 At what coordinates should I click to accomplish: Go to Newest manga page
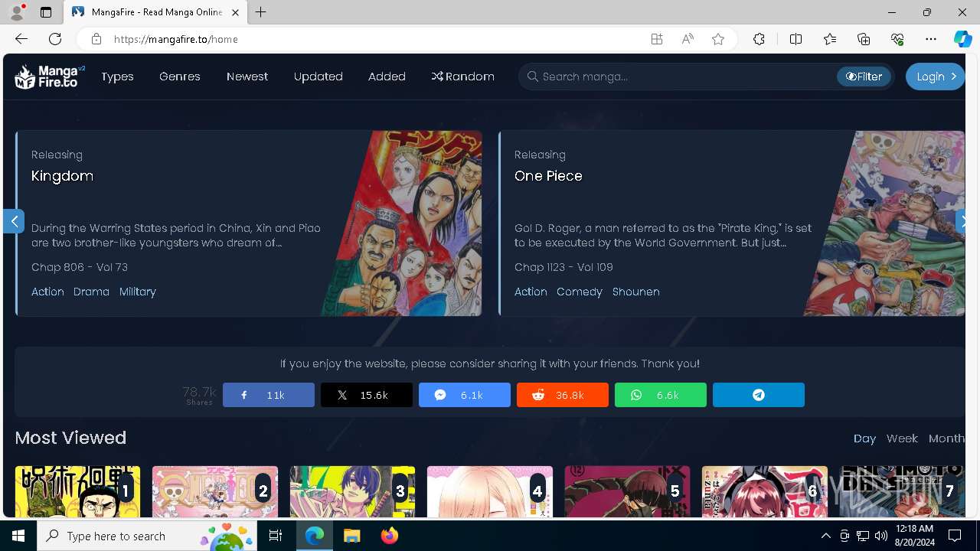point(247,77)
